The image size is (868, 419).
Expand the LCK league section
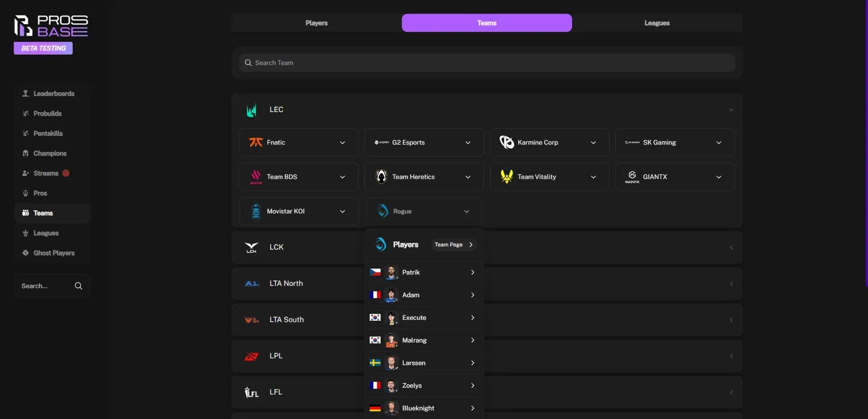pos(731,247)
